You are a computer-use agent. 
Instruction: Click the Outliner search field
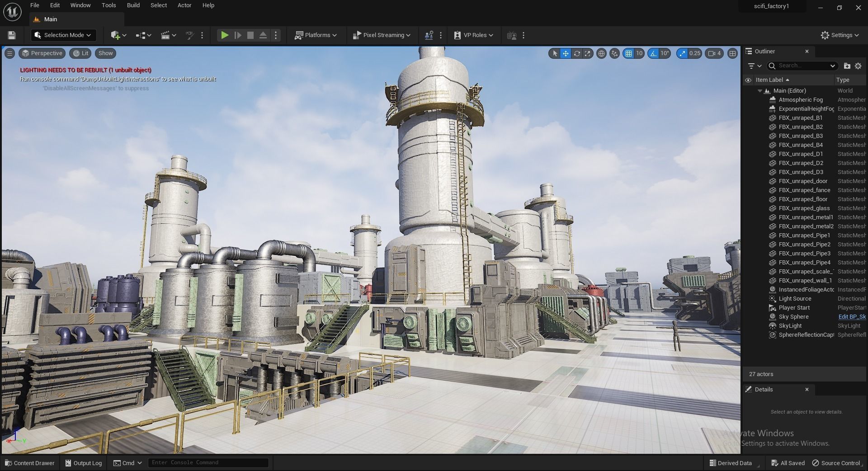click(x=802, y=66)
